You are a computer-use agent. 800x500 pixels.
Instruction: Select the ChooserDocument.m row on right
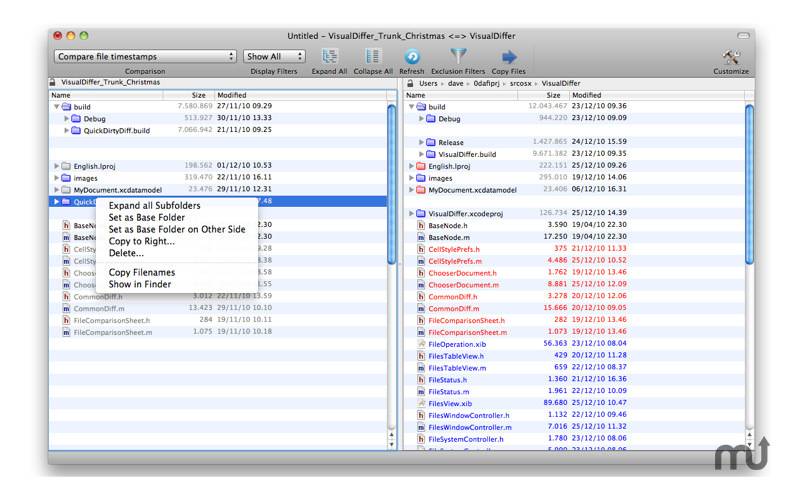[574, 285]
